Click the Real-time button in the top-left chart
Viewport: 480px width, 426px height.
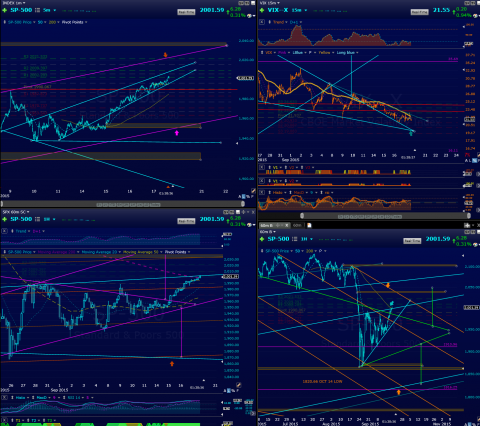tap(186, 12)
